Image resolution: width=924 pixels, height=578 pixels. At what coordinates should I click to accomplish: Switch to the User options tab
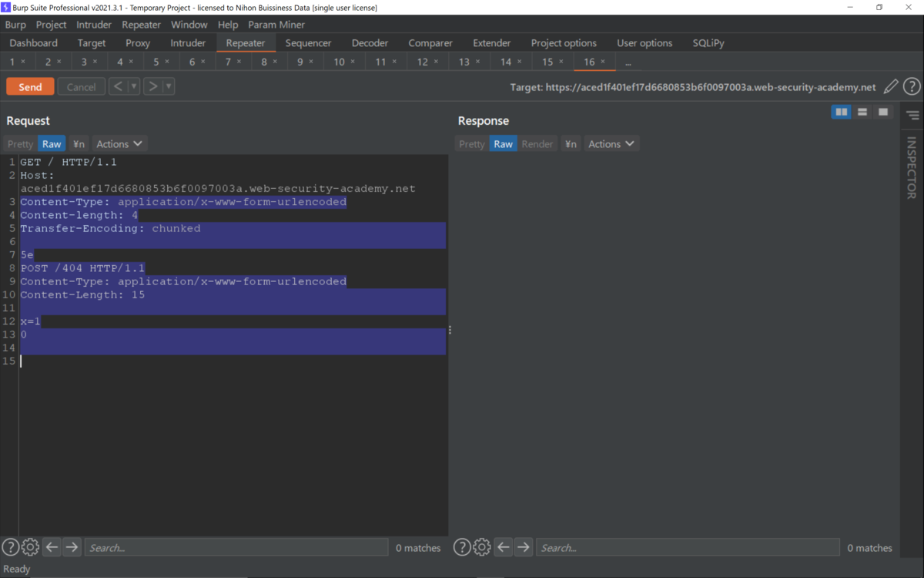pos(644,43)
